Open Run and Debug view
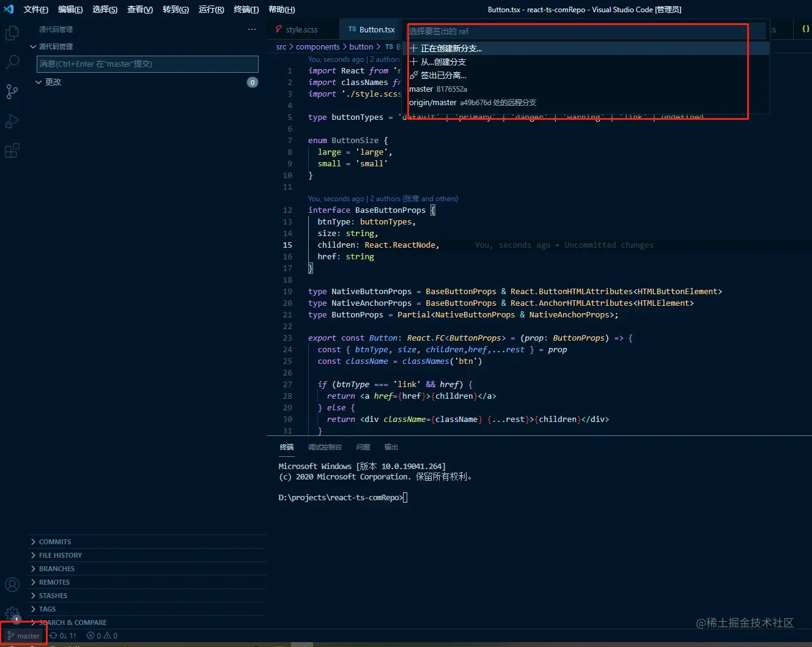The image size is (812, 647). (x=12, y=121)
